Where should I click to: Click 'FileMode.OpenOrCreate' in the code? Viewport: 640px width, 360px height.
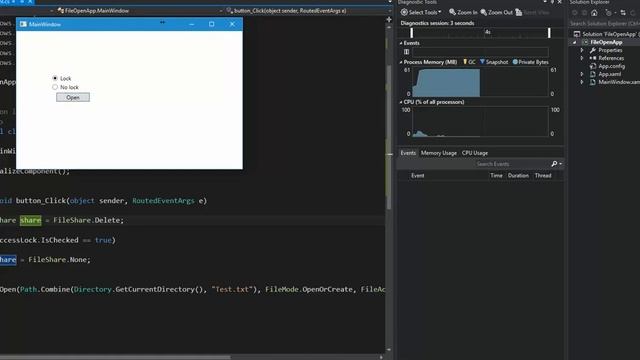point(309,289)
